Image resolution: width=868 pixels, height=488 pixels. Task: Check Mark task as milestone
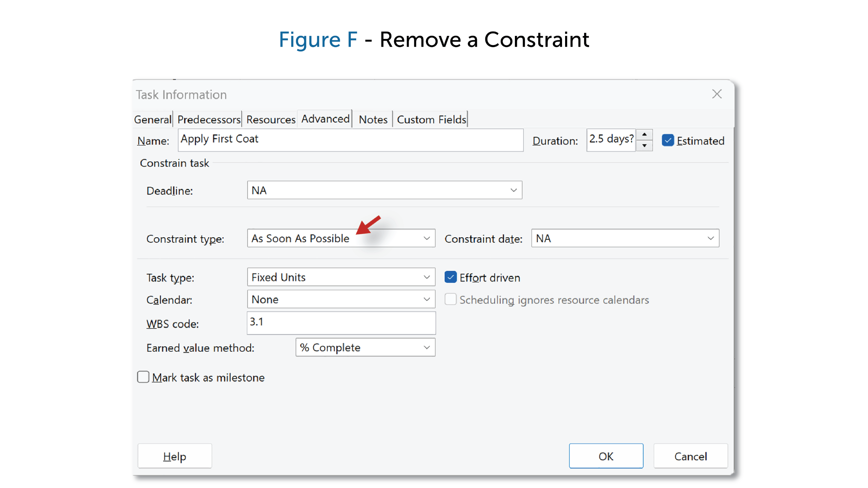pyautogui.click(x=143, y=377)
